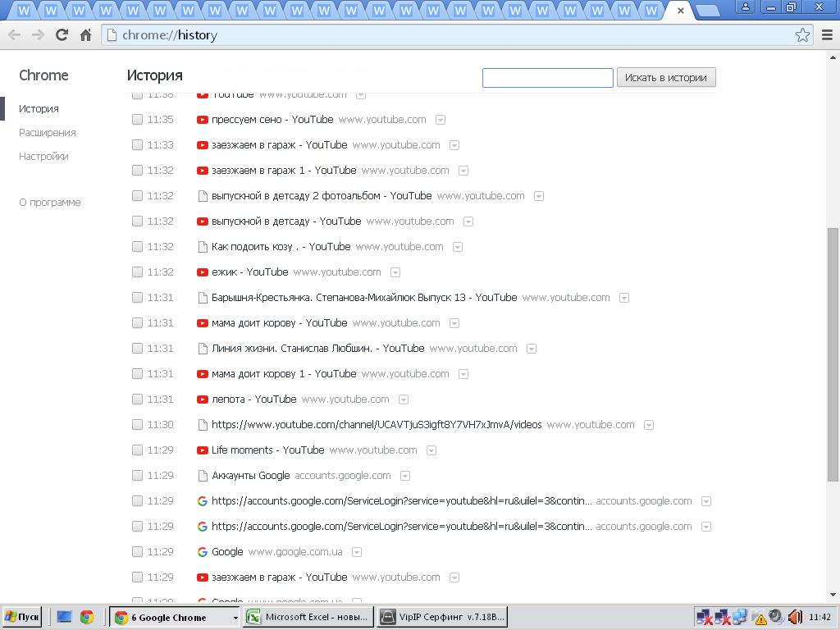
Task: Click the back navigation arrow
Action: [x=15, y=34]
